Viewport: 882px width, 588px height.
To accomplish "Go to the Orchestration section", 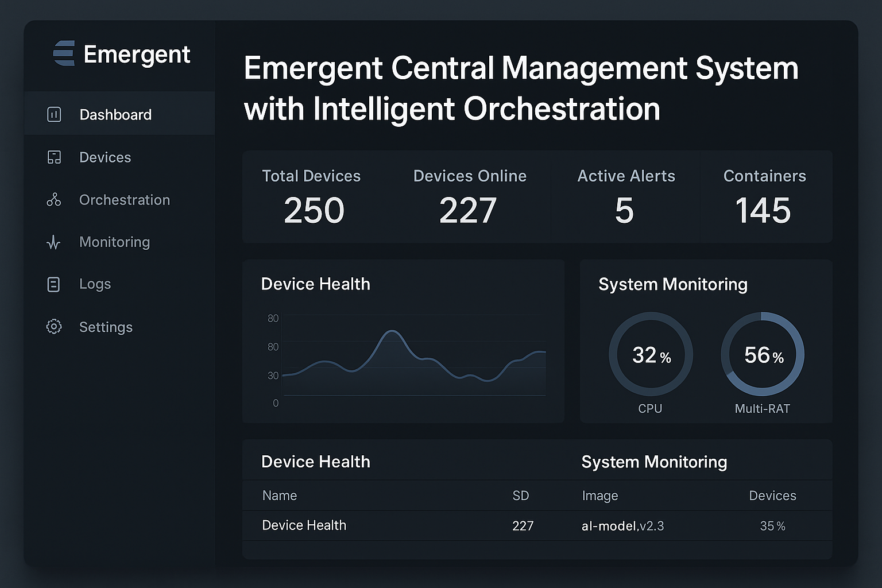I will (125, 200).
